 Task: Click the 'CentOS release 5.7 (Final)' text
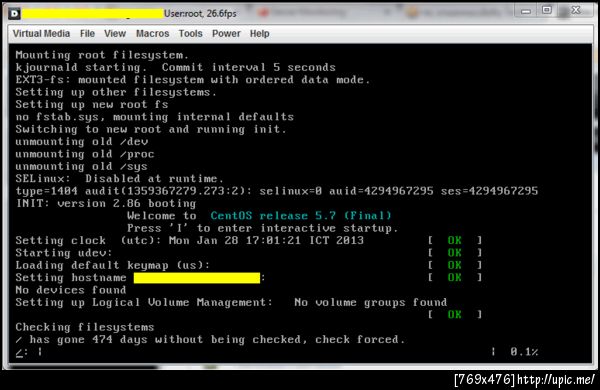[301, 215]
